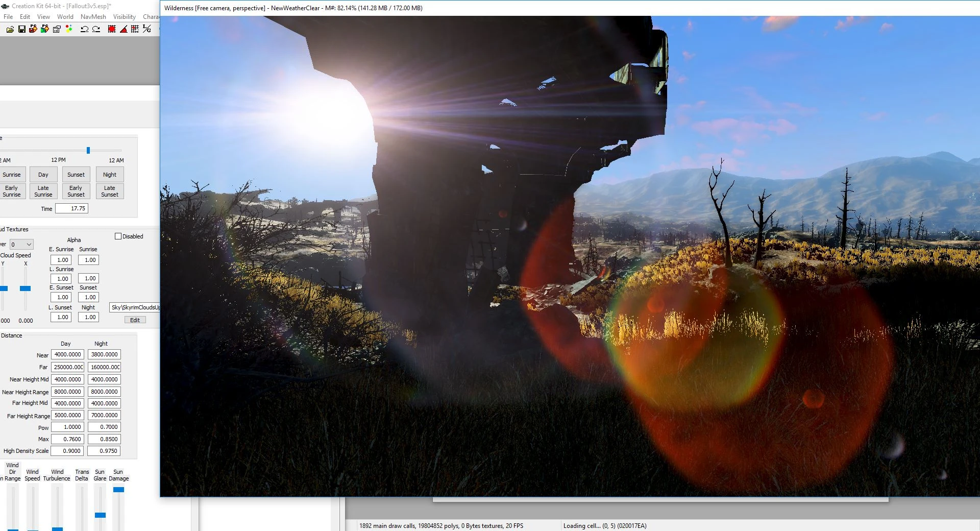Click the Sunset time preset button
Image resolution: width=980 pixels, height=531 pixels.
click(x=76, y=175)
